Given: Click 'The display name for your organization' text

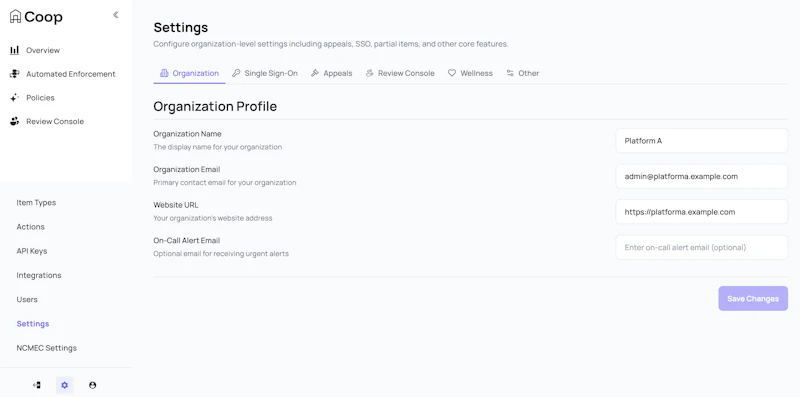Looking at the screenshot, I should tap(217, 147).
